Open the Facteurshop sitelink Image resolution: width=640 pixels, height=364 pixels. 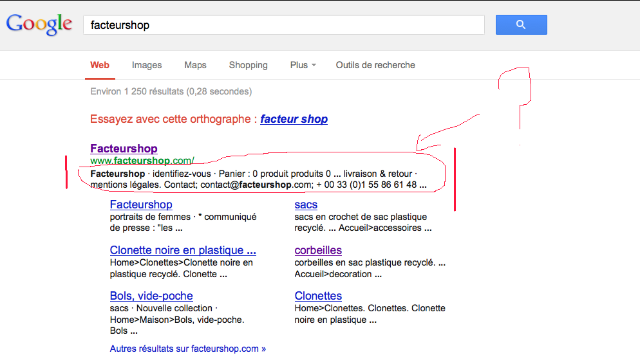click(x=141, y=205)
